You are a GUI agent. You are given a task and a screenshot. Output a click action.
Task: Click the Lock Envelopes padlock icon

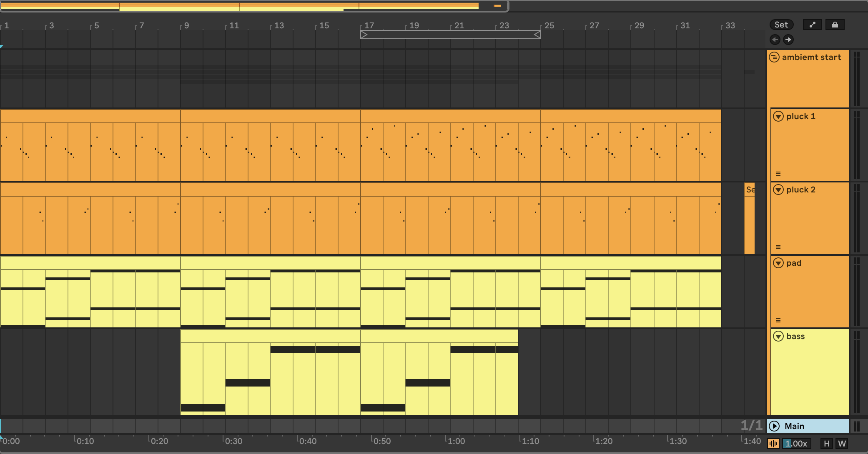tap(835, 25)
